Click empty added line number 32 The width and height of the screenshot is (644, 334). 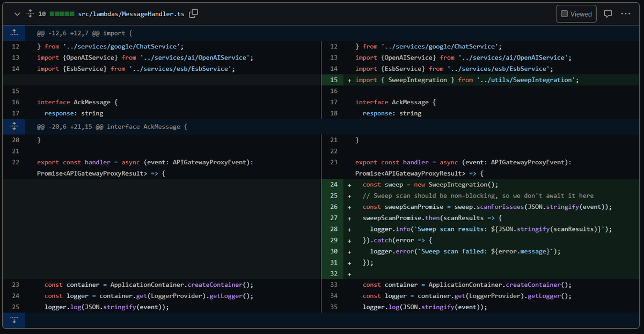tap(334, 274)
